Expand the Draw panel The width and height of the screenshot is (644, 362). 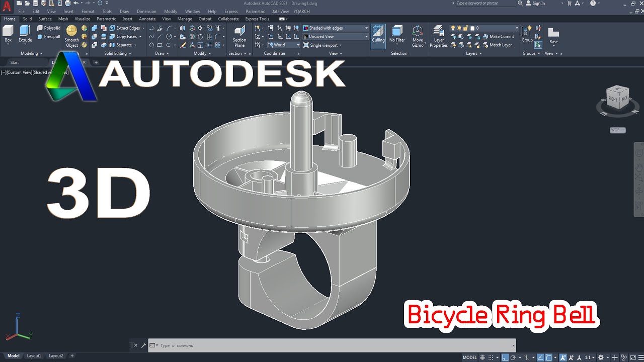pyautogui.click(x=162, y=53)
